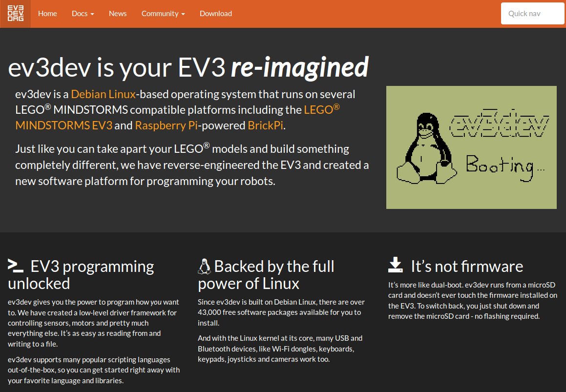The width and height of the screenshot is (566, 392).
Task: Expand the Community dropdown menu
Action: (163, 14)
